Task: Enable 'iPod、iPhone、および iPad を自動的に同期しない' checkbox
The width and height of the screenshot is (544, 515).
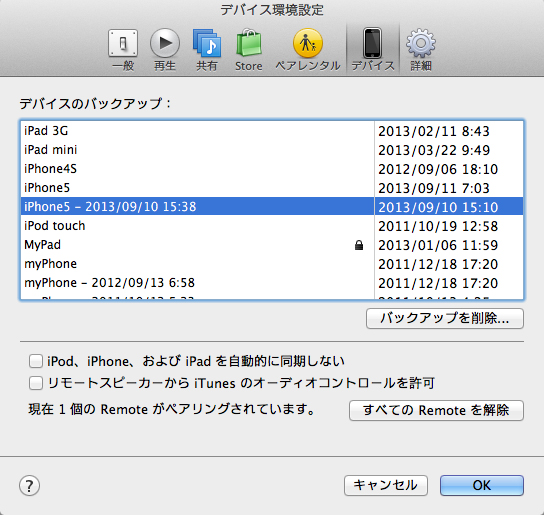Action: pyautogui.click(x=36, y=361)
